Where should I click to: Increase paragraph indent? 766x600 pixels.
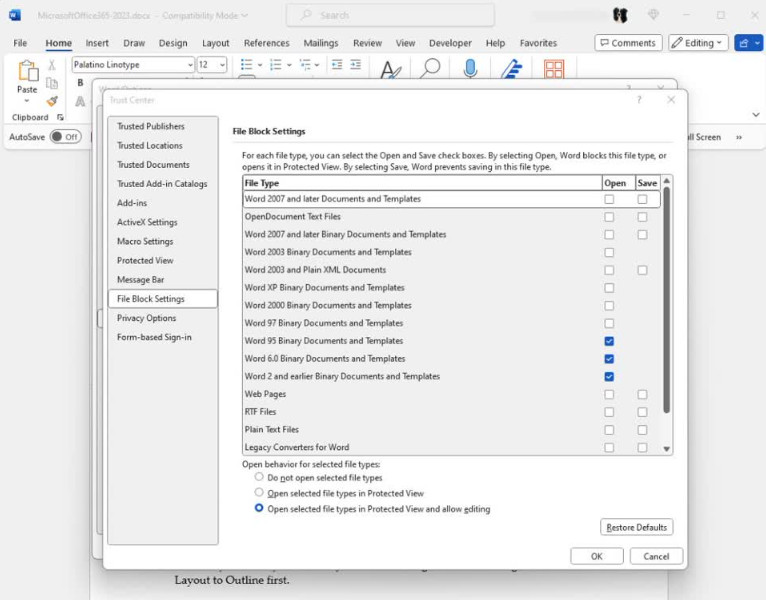click(x=356, y=64)
